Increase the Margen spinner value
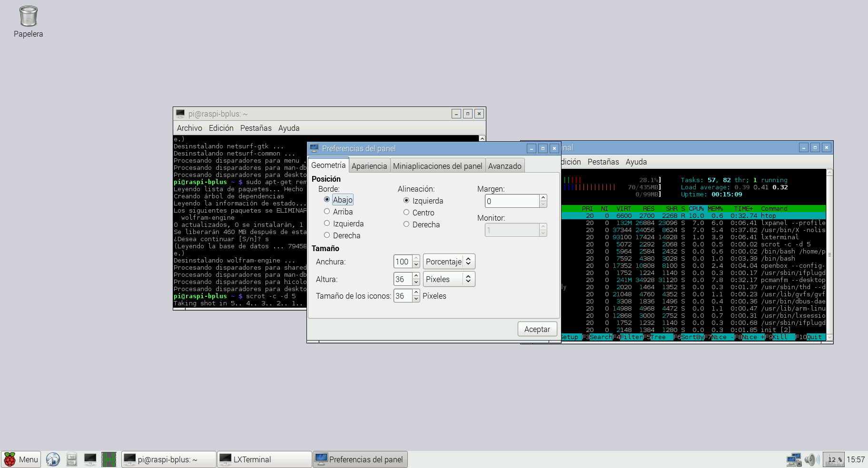Viewport: 868px width, 468px height. point(543,198)
